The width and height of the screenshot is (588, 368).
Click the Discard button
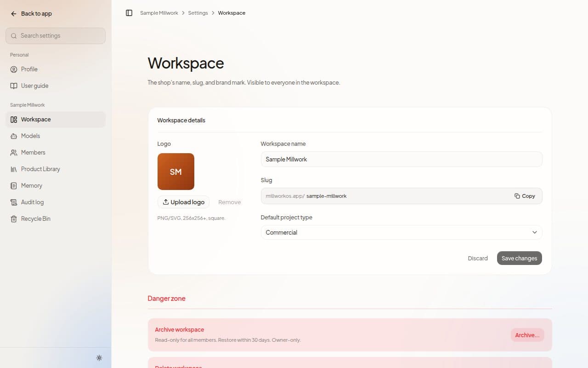coord(478,258)
